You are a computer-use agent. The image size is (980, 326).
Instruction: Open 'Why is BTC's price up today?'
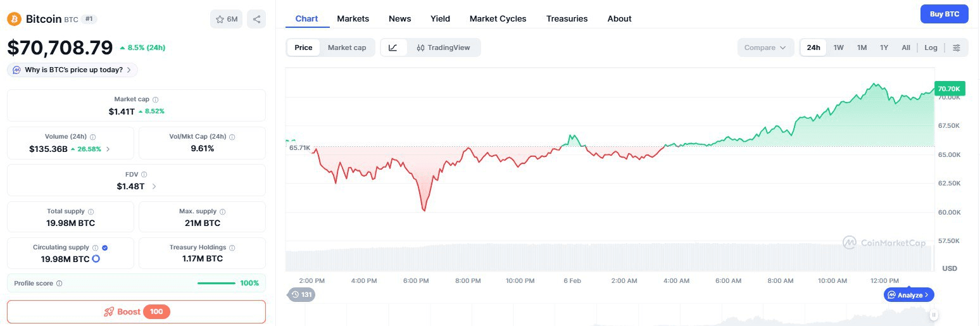72,70
